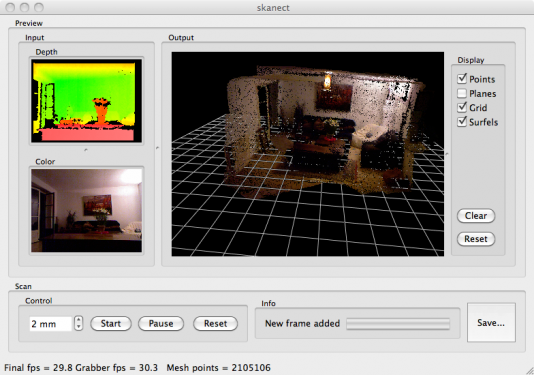This screenshot has width=534, height=375.
Task: Disable the Surfels display checkbox
Action: point(462,122)
